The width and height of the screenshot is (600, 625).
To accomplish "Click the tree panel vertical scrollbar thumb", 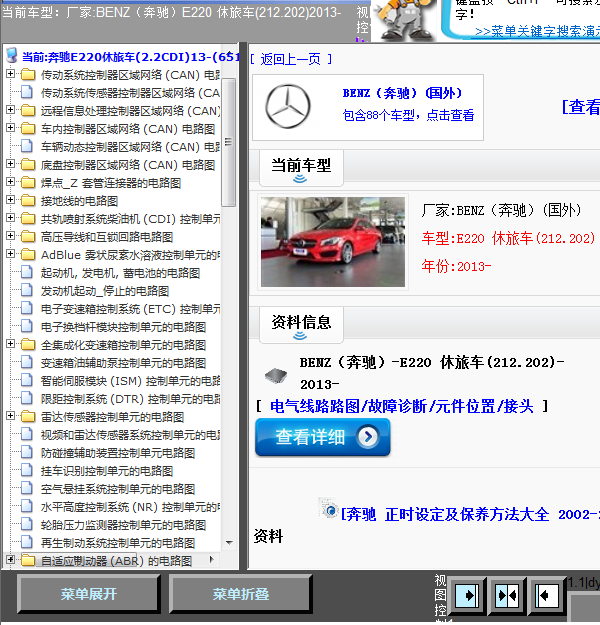I will (228, 142).
